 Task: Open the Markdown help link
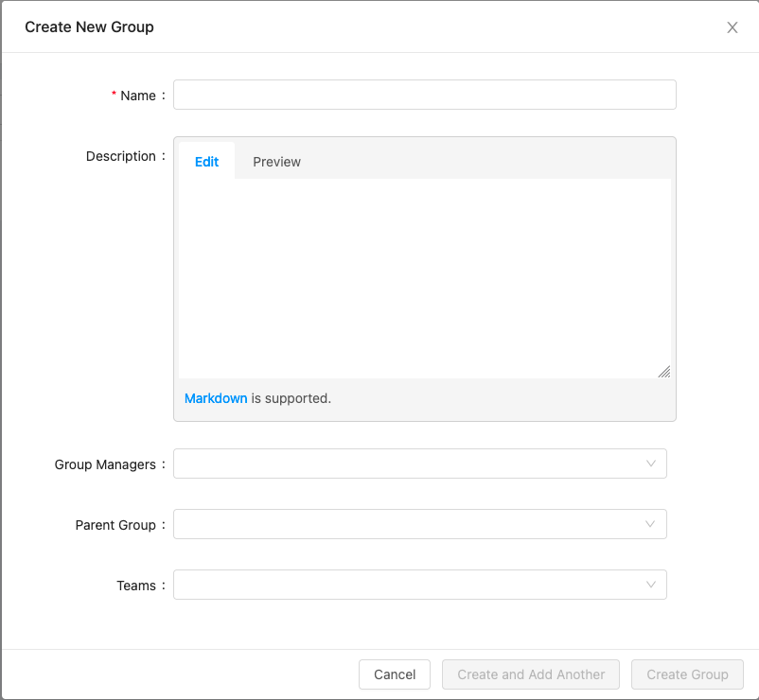pyautogui.click(x=216, y=398)
